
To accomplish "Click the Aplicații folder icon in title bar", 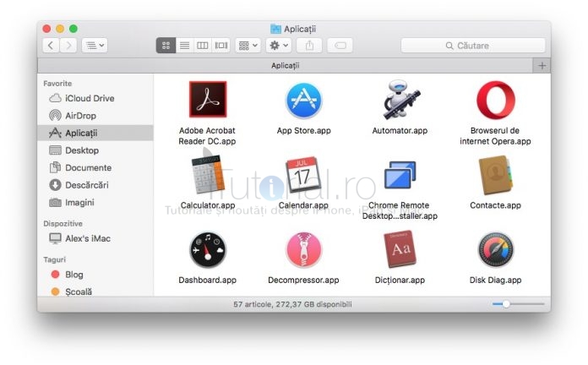I will pos(275,29).
